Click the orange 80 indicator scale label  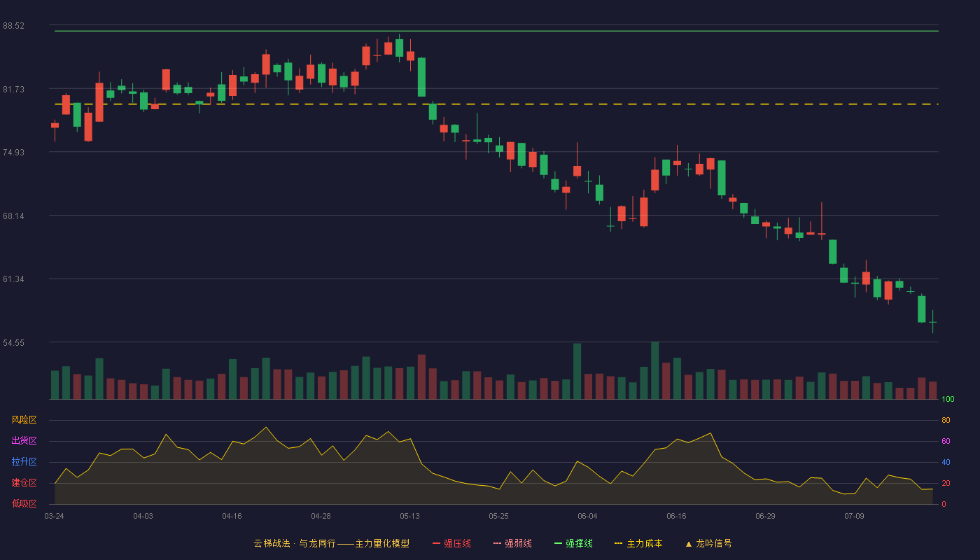(x=946, y=420)
